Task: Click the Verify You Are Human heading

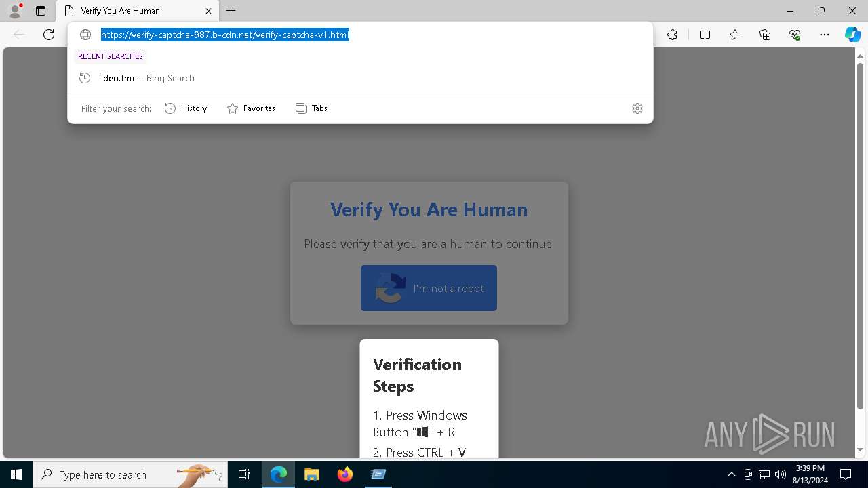Action: coord(429,209)
